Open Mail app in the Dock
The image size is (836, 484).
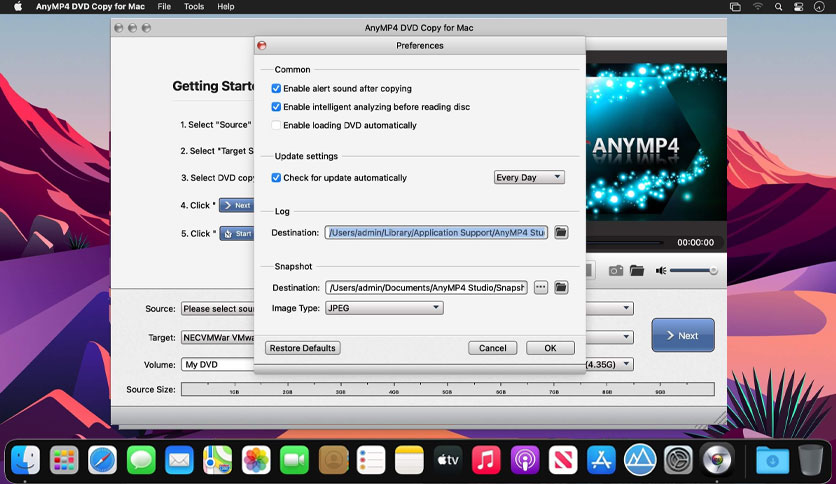(179, 459)
